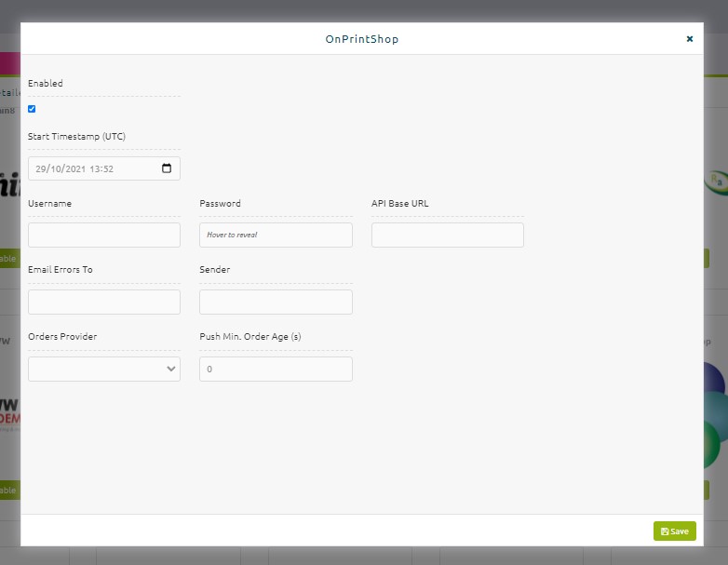
Task: Click the OnPrintShop dialog title
Action: (362, 39)
